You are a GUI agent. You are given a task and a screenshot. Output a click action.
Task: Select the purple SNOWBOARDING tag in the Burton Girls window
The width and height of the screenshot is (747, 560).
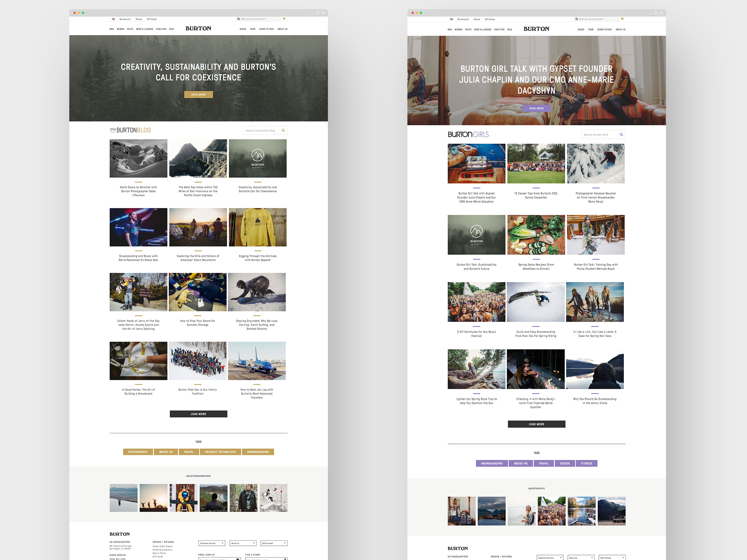click(x=492, y=463)
